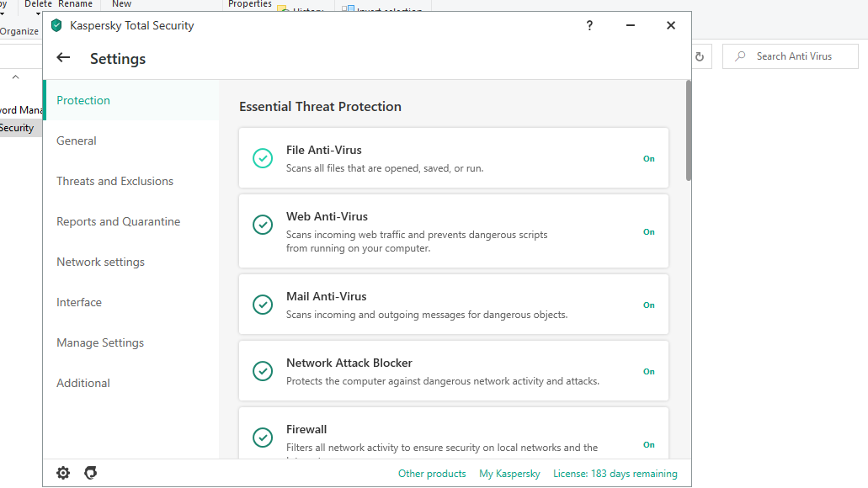Image resolution: width=868 pixels, height=488 pixels.
Task: Click the File Anti-Virus checkmark icon
Action: 263,158
